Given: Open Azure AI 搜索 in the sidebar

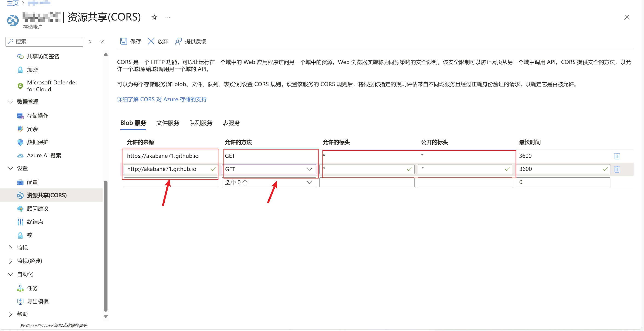Looking at the screenshot, I should [x=44, y=155].
